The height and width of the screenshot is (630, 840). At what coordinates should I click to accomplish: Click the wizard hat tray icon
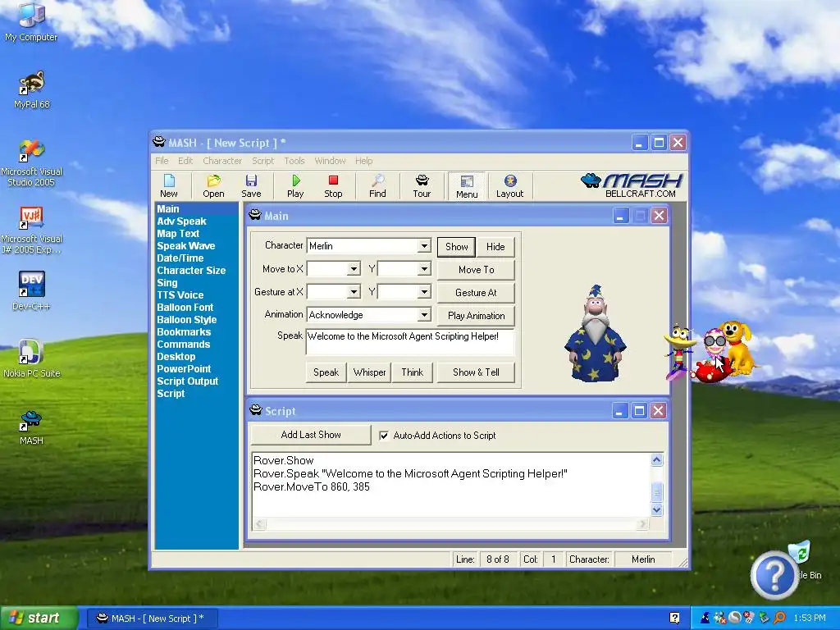[x=705, y=618]
